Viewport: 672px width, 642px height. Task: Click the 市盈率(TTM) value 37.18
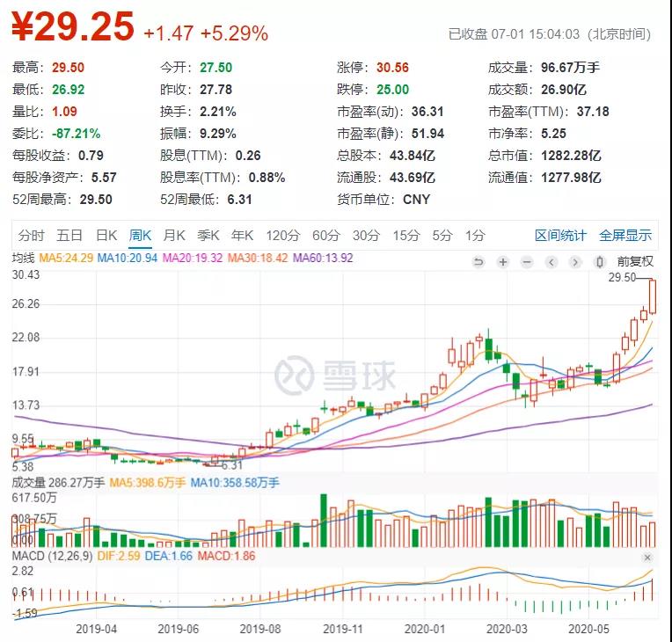593,112
